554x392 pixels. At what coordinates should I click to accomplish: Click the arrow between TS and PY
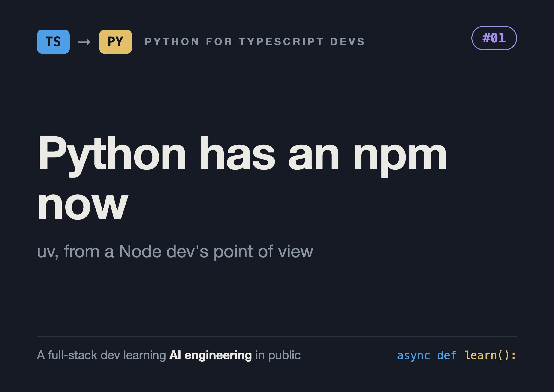click(84, 42)
